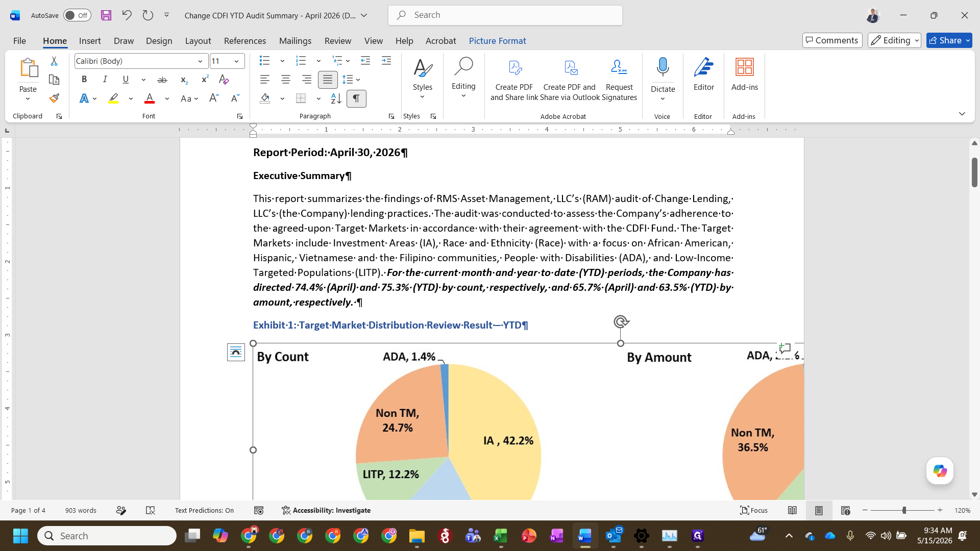Toggle Justify alignment

click(x=328, y=80)
